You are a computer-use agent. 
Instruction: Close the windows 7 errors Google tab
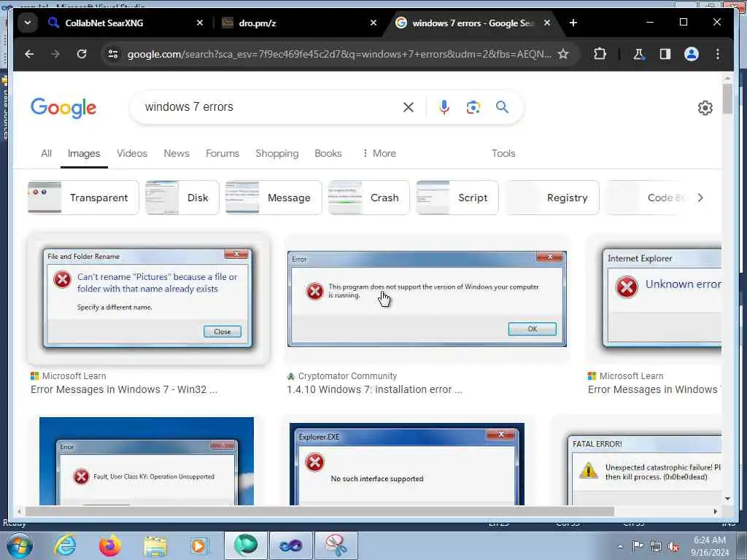coord(547,23)
